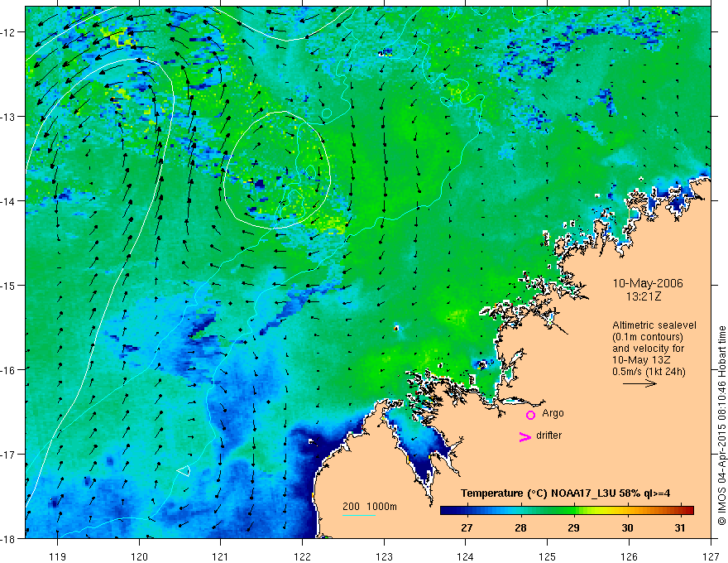The height and width of the screenshot is (563, 728).
Task: Click the 122 longitude axis label
Action: [302, 557]
